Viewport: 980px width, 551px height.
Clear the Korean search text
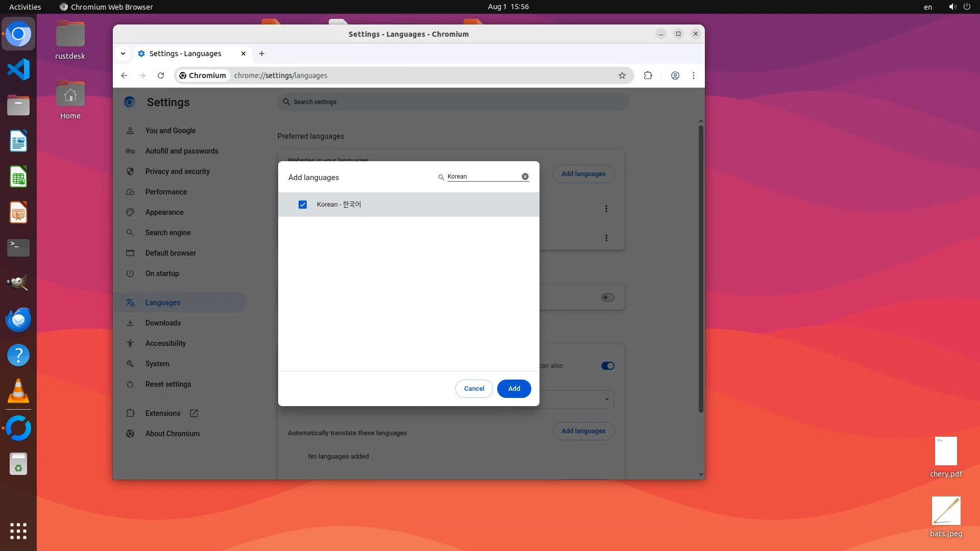tap(525, 177)
